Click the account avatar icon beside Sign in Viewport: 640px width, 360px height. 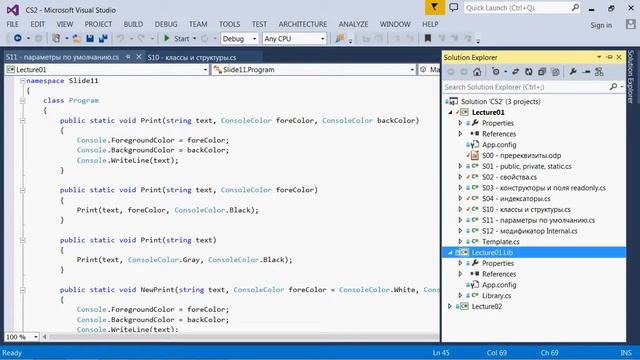point(631,24)
